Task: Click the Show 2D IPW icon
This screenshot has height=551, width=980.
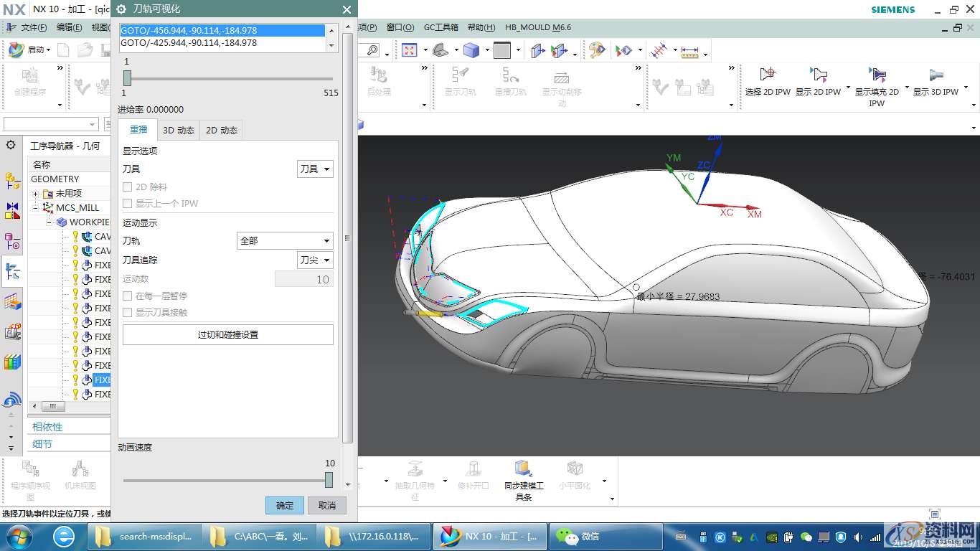Action: click(x=818, y=75)
